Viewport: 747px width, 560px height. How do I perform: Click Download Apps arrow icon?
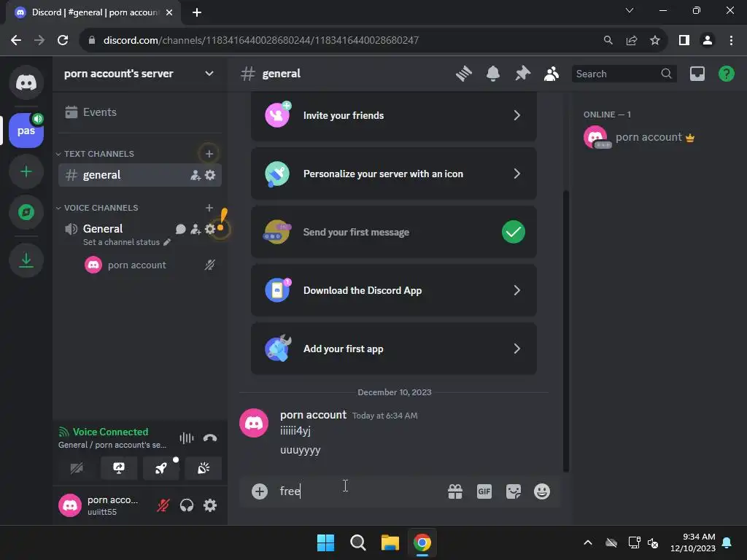pos(26,260)
